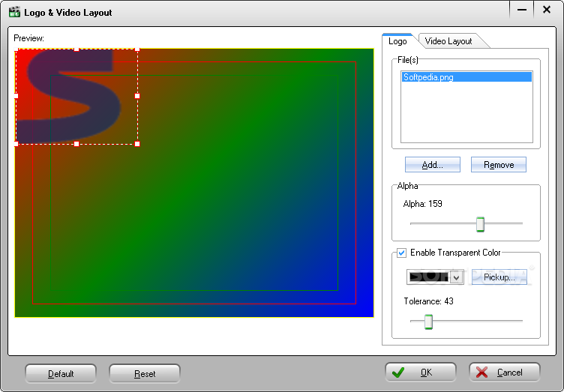Screen dimensions: 564x392
Task: Click the Reset button
Action: 145,374
